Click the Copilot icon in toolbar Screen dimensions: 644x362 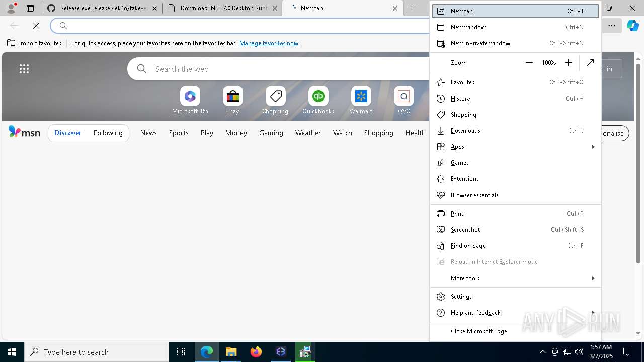(x=632, y=25)
